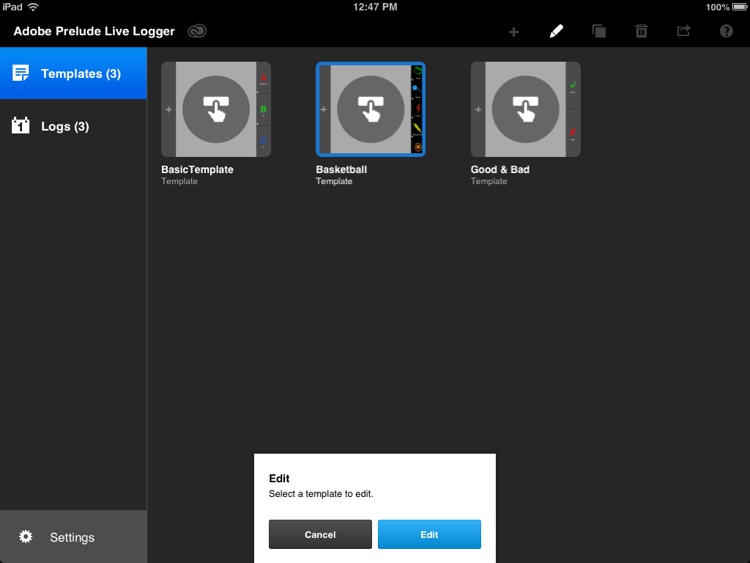The height and width of the screenshot is (563, 750).
Task: Tap the share export icon
Action: 684,31
